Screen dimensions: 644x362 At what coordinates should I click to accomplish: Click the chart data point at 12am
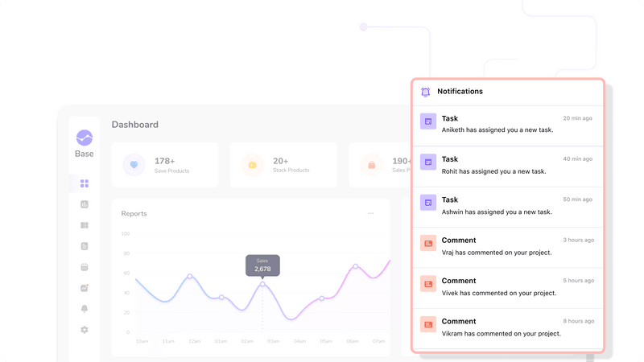coord(190,276)
